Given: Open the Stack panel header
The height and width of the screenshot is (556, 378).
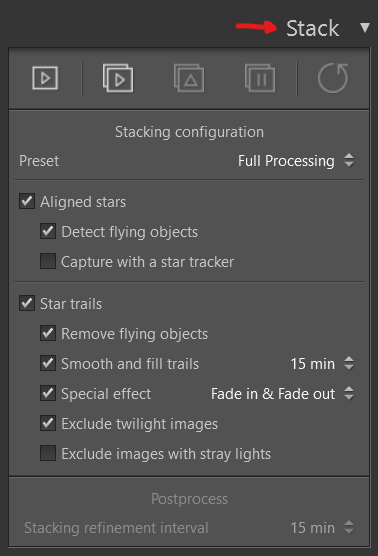Looking at the screenshot, I should click(312, 28).
